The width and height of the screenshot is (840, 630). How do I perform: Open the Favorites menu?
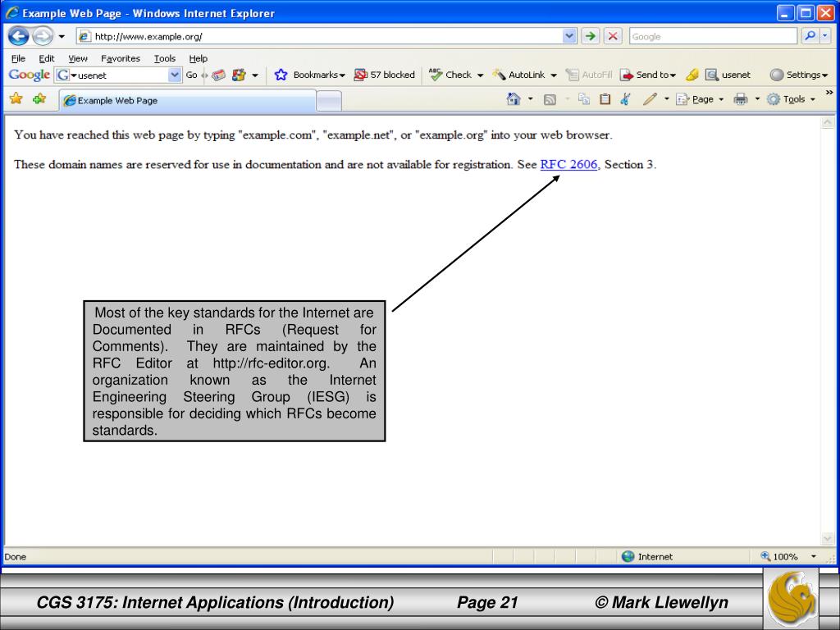point(121,58)
